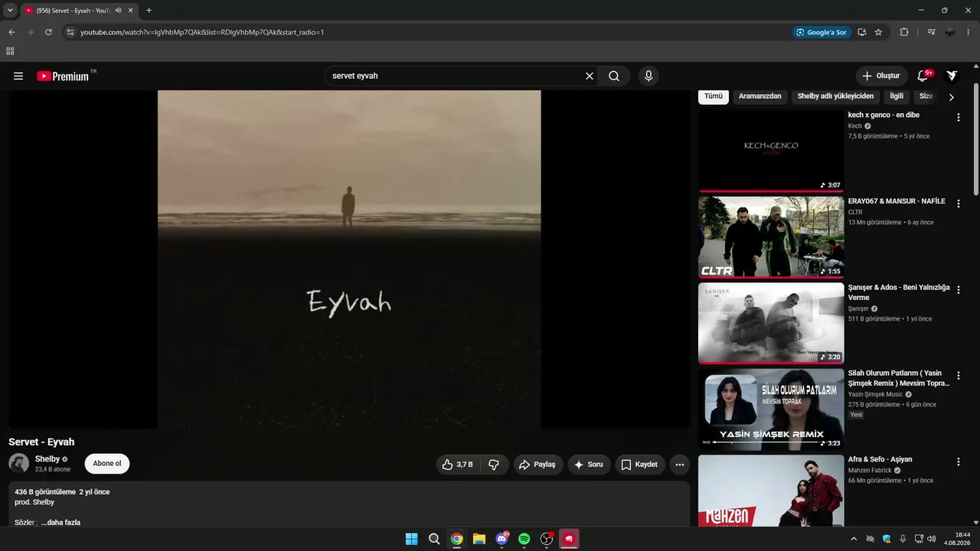Open site information icon in address bar

pos(70,32)
